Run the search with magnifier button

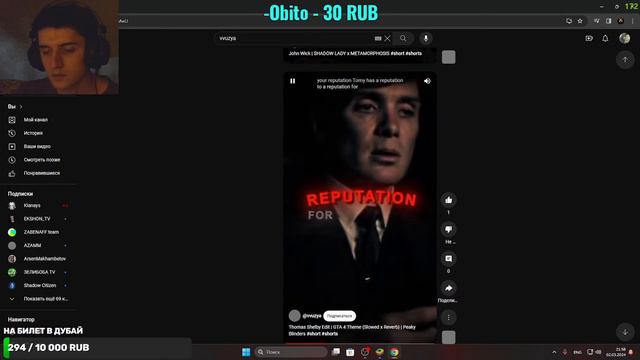point(403,38)
